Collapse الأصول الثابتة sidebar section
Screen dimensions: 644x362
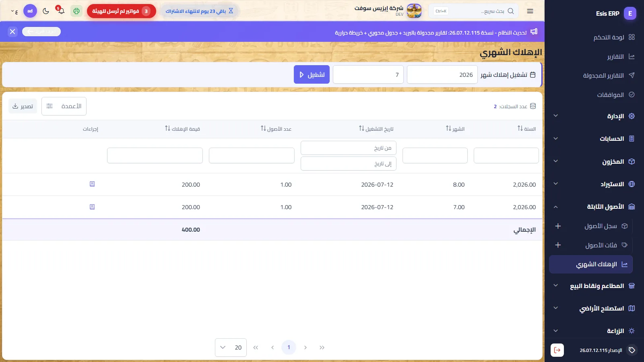tap(594, 207)
